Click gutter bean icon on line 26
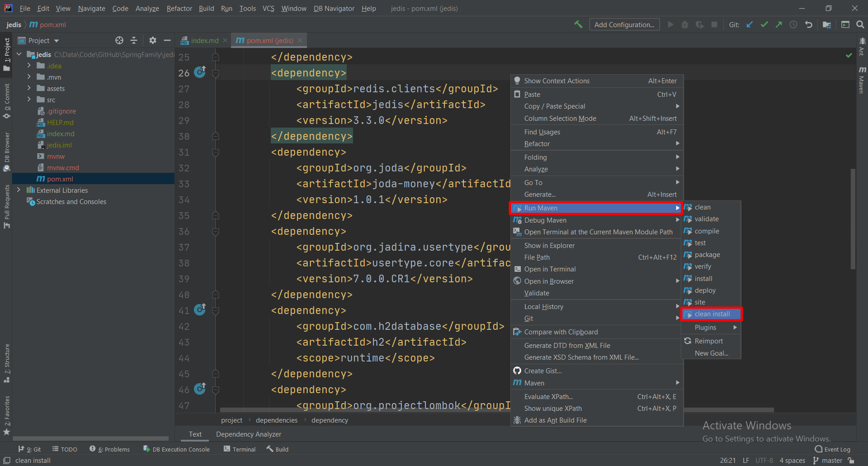 (200, 72)
